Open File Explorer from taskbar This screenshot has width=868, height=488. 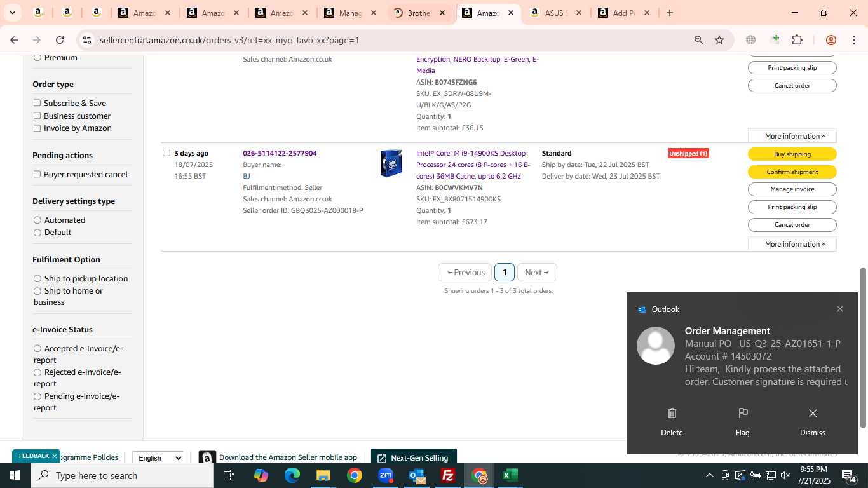pos(323,475)
